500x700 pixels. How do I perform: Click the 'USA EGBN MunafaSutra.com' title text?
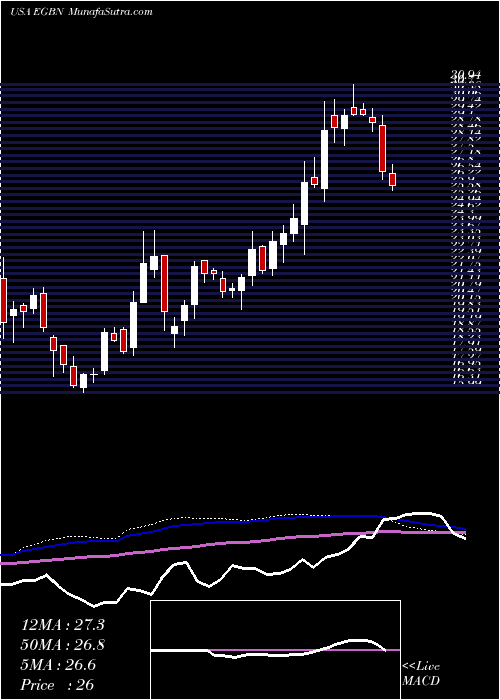coord(81,12)
